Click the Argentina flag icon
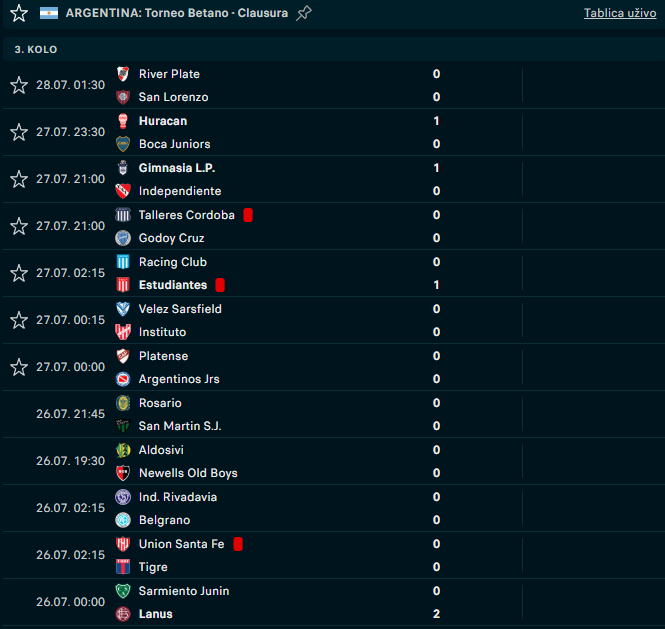This screenshot has width=665, height=629. tap(49, 13)
